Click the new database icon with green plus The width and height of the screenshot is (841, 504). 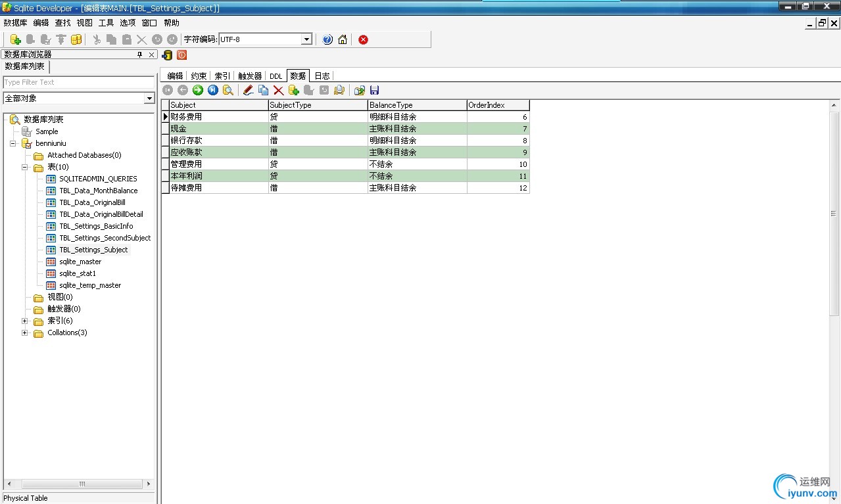tap(16, 39)
